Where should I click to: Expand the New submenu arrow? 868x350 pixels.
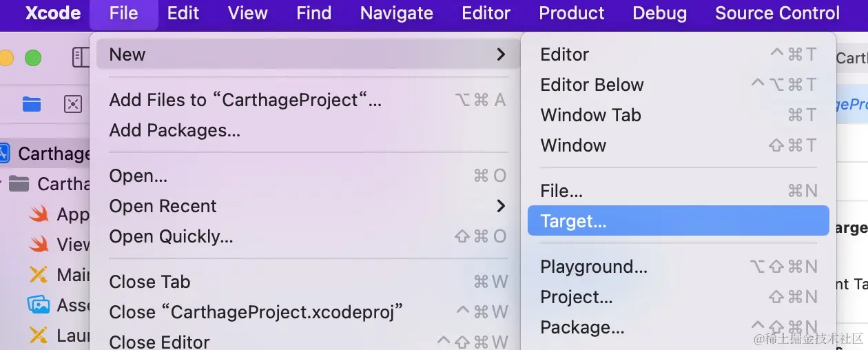click(501, 54)
